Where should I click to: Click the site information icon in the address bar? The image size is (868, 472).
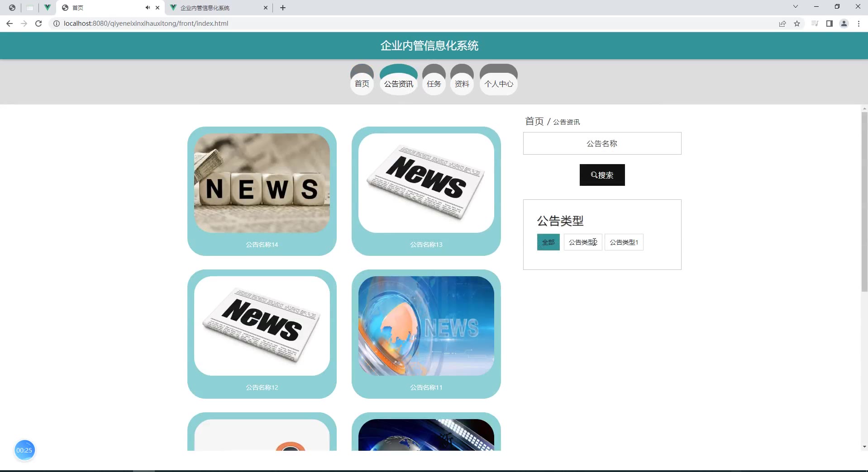[57, 24]
